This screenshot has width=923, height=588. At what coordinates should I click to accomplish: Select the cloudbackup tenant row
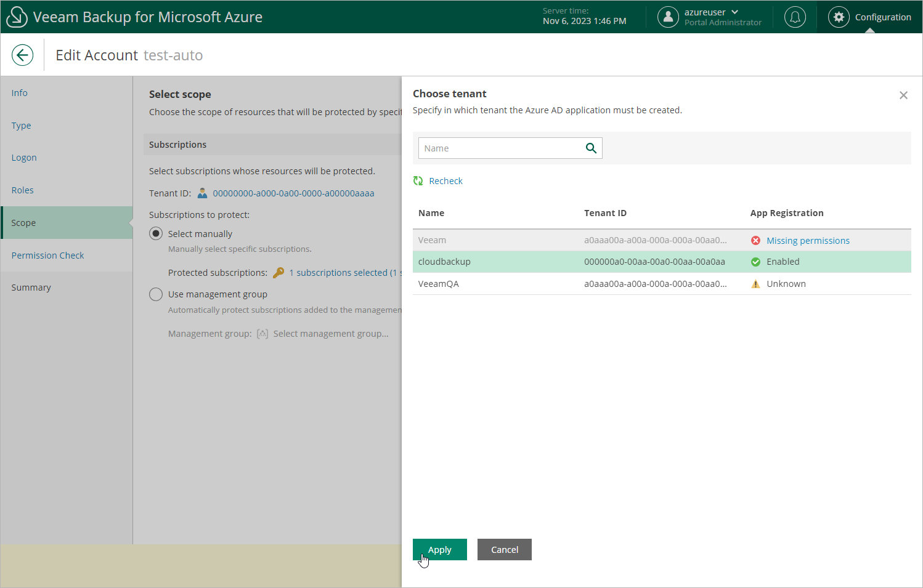coord(662,262)
